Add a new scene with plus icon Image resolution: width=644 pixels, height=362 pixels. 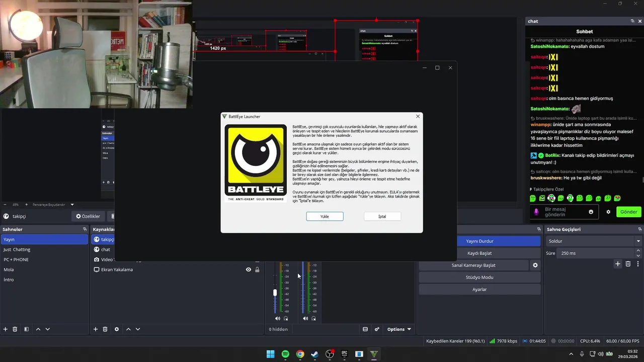[x=6, y=329]
